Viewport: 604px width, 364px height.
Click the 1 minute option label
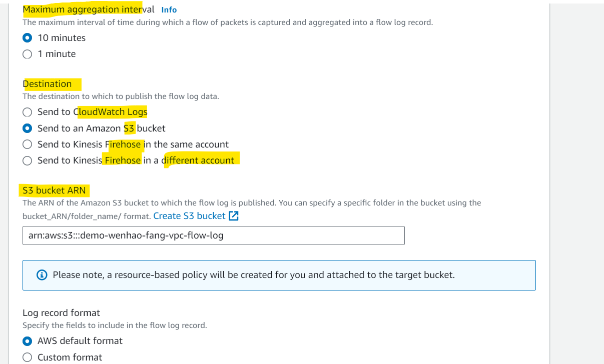click(x=57, y=54)
